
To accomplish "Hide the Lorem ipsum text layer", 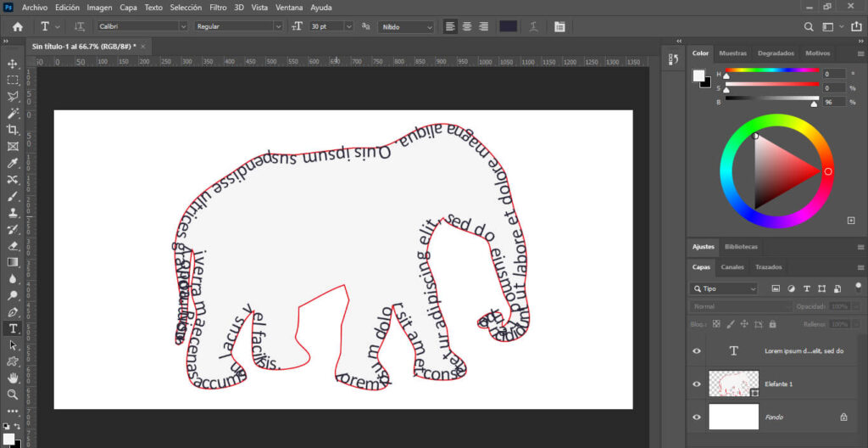I will (697, 351).
